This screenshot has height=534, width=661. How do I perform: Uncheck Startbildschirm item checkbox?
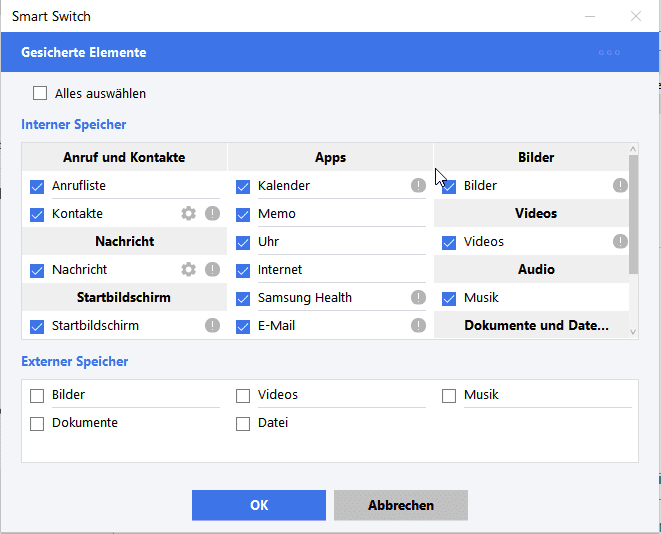pos(37,327)
